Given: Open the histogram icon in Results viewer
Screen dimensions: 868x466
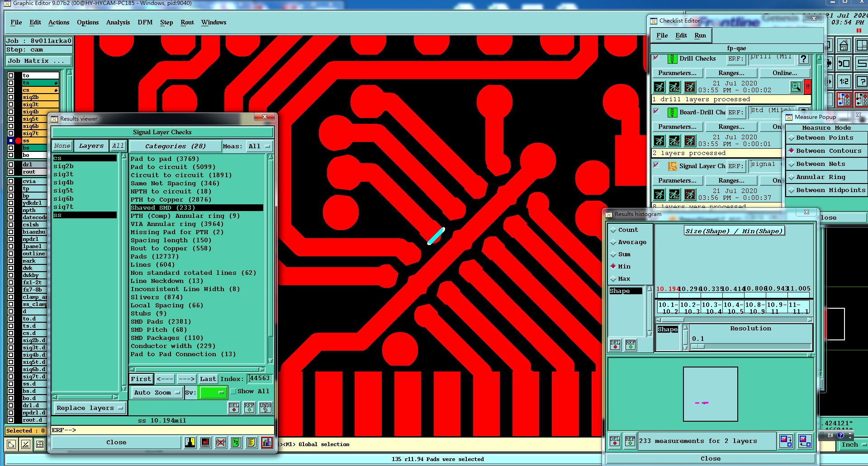Looking at the screenshot, I should (267, 442).
